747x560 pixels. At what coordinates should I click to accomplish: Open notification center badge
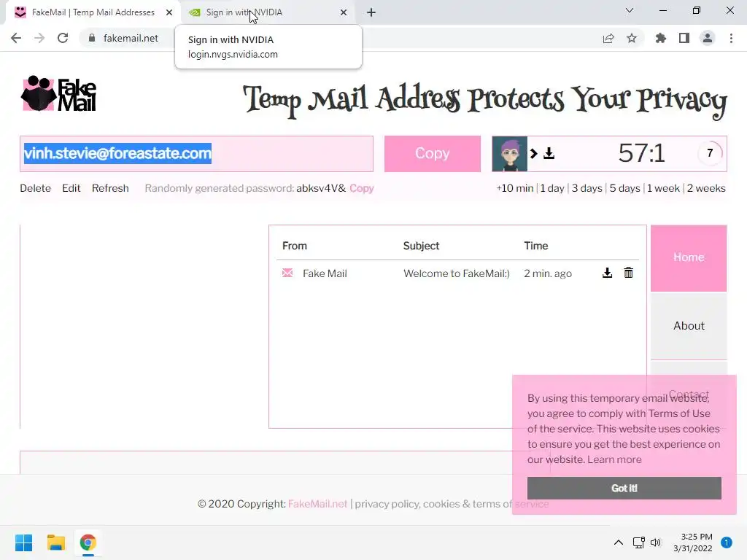coord(727,542)
